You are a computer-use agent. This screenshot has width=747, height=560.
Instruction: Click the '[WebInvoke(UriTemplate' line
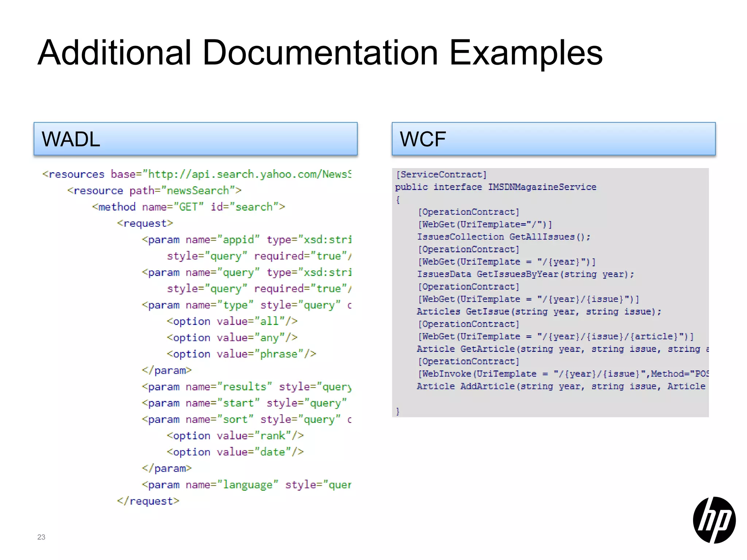click(x=563, y=374)
